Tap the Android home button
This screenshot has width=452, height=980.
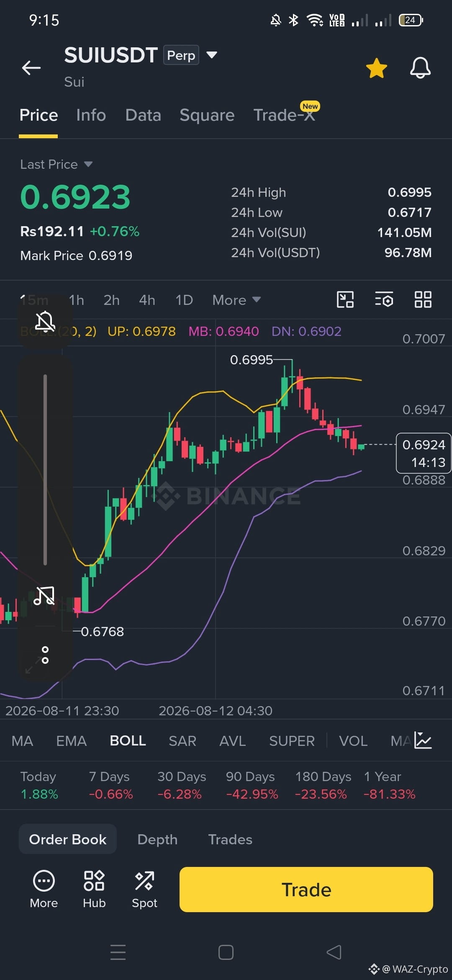226,952
